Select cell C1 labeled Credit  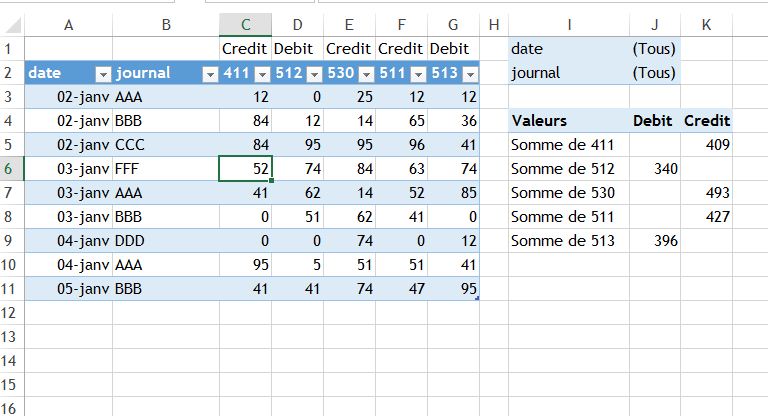coord(245,49)
